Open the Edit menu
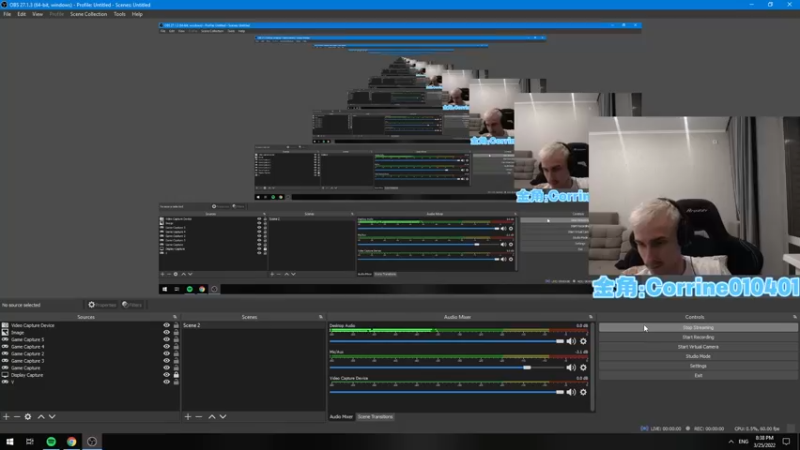Viewport: 800px width, 450px height. coord(21,14)
